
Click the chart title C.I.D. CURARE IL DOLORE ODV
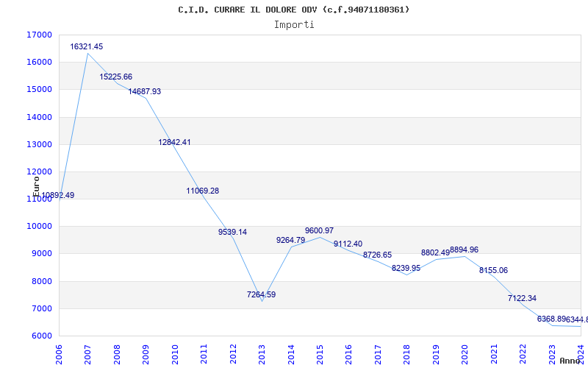point(293,10)
